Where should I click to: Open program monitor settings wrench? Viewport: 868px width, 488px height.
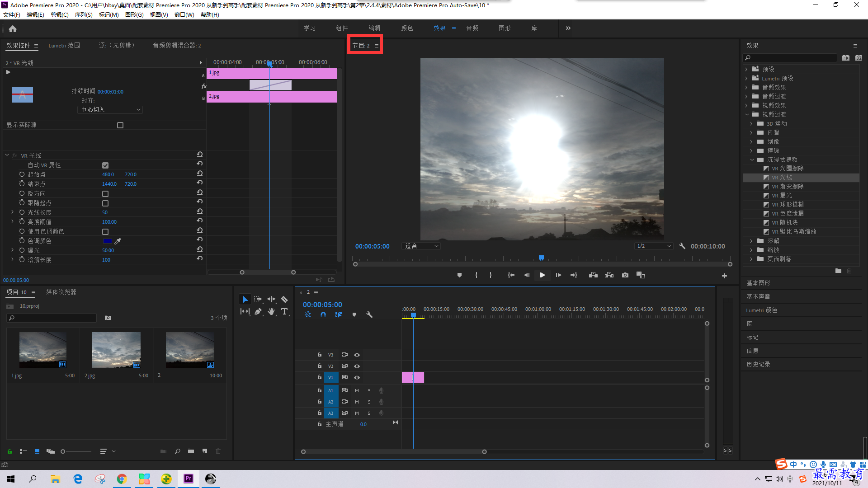(682, 246)
